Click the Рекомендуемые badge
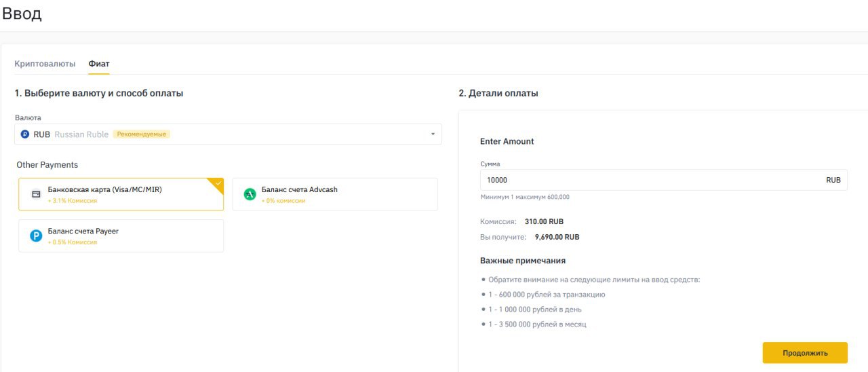Image resolution: width=868 pixels, height=372 pixels. pos(142,134)
